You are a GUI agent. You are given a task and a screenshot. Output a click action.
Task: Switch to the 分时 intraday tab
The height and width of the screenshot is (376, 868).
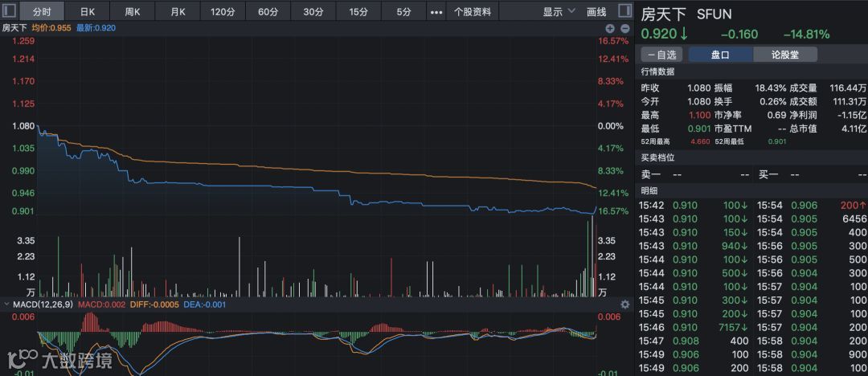42,11
